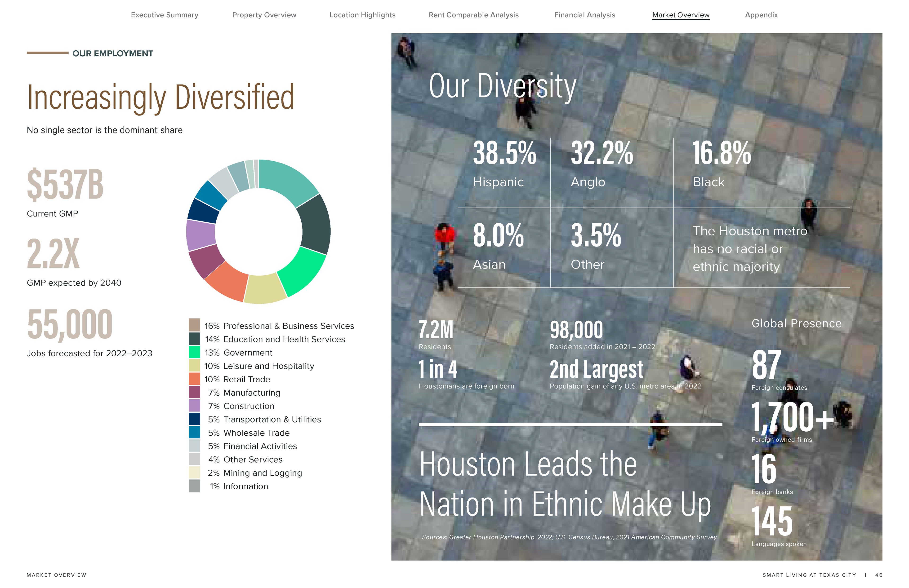Viewport: 909px width, 588px height.
Task: Click the Leisure and Hospitality legend swatch
Action: (194, 365)
